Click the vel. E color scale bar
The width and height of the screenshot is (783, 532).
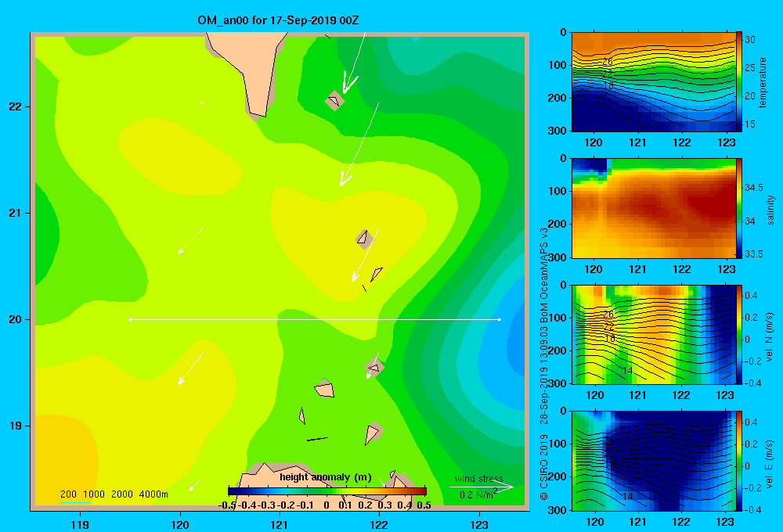tap(739, 461)
